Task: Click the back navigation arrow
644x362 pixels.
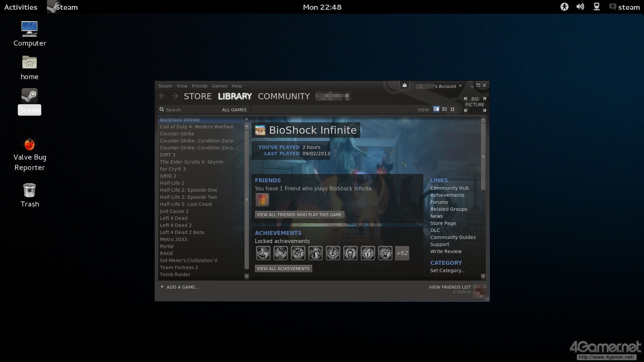Action: pyautogui.click(x=162, y=97)
